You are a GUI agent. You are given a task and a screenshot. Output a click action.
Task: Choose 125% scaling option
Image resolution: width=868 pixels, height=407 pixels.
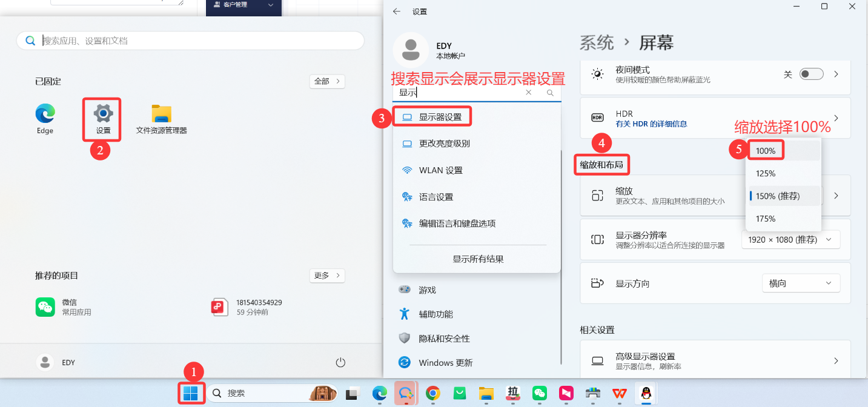(x=783, y=173)
